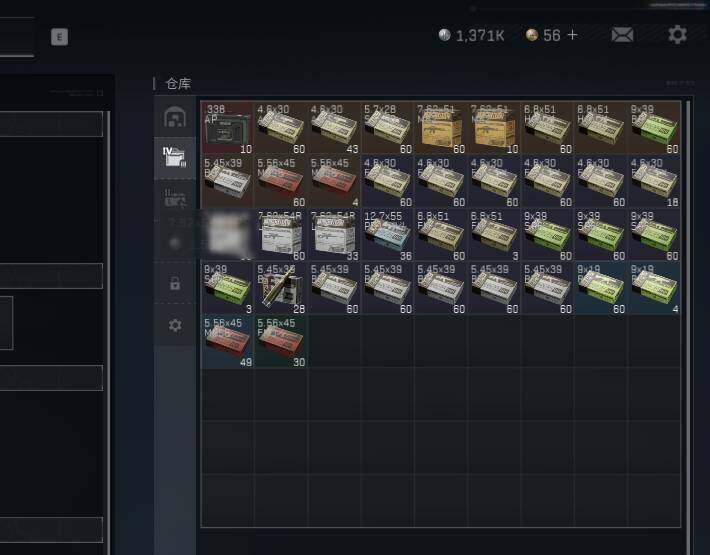This screenshot has height=555, width=710.
Task: Select the 5.45x39 box in the brown row
Action: pyautogui.click(x=227, y=182)
